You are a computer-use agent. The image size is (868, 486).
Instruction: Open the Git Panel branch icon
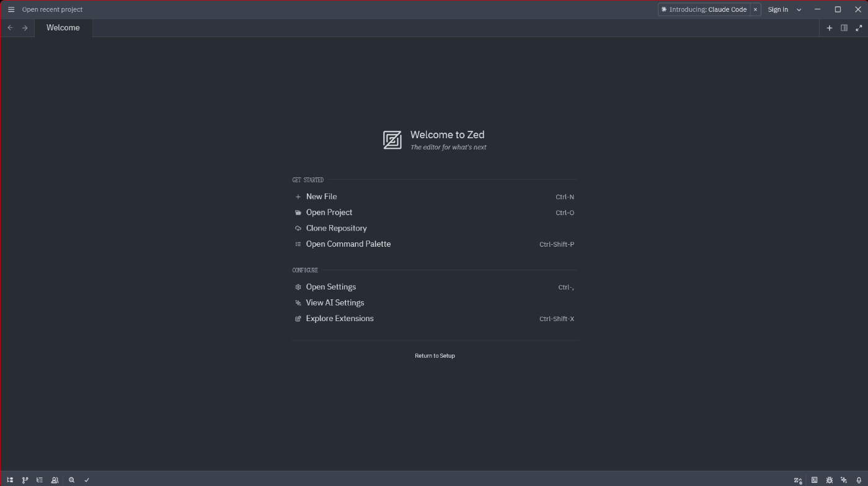click(25, 480)
